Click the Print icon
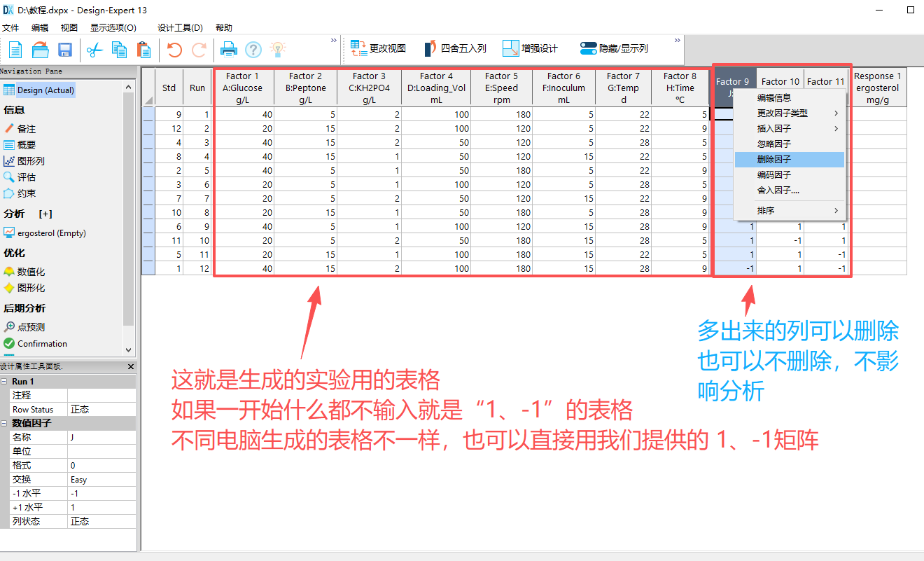Image resolution: width=924 pixels, height=561 pixels. 230,49
